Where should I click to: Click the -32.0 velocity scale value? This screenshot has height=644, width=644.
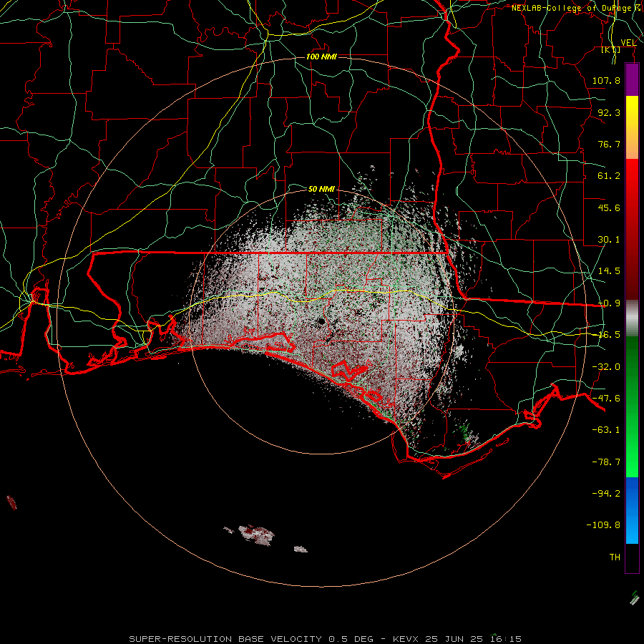[x=606, y=367]
